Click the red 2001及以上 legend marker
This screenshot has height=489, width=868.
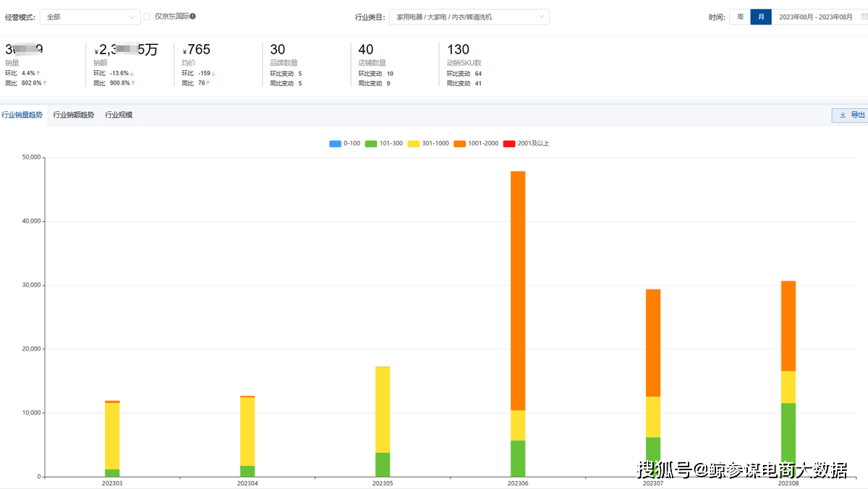(x=509, y=143)
